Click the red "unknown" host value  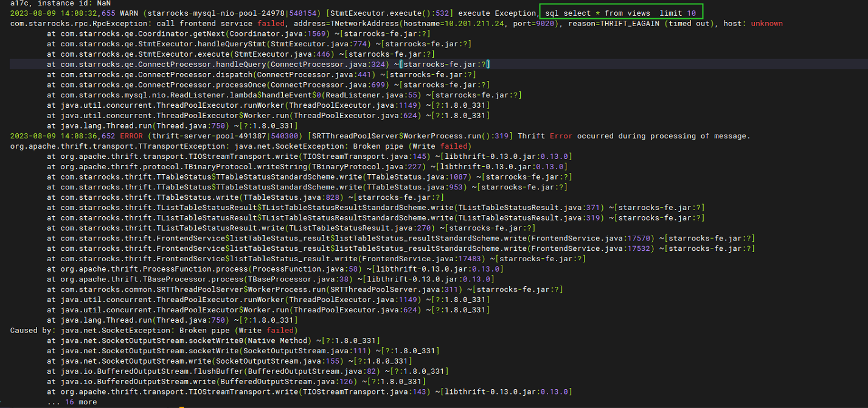point(766,23)
